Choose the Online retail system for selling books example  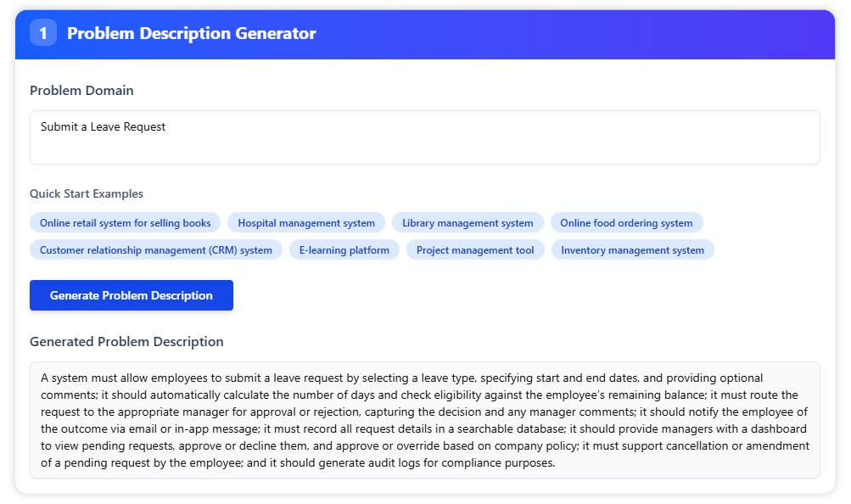[x=125, y=223]
